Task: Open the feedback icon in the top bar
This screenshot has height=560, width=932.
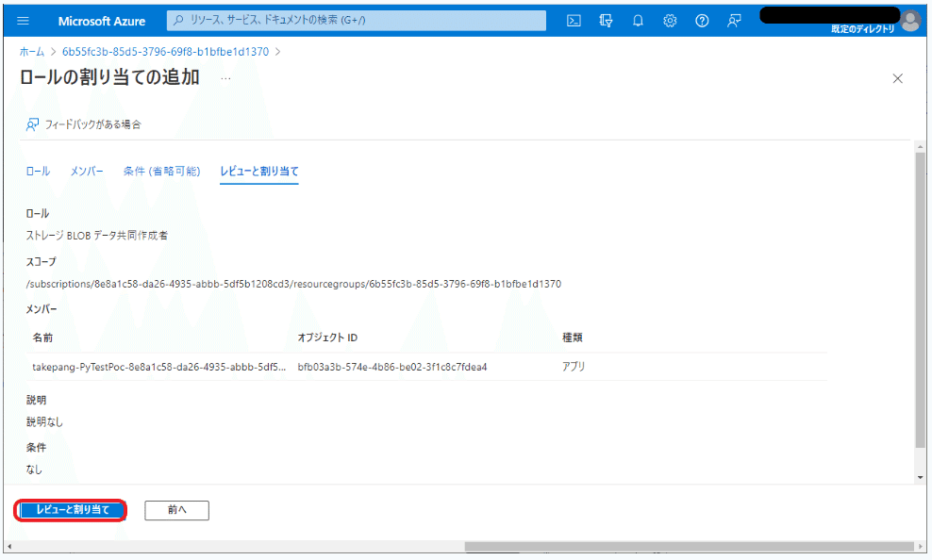Action: 734,21
